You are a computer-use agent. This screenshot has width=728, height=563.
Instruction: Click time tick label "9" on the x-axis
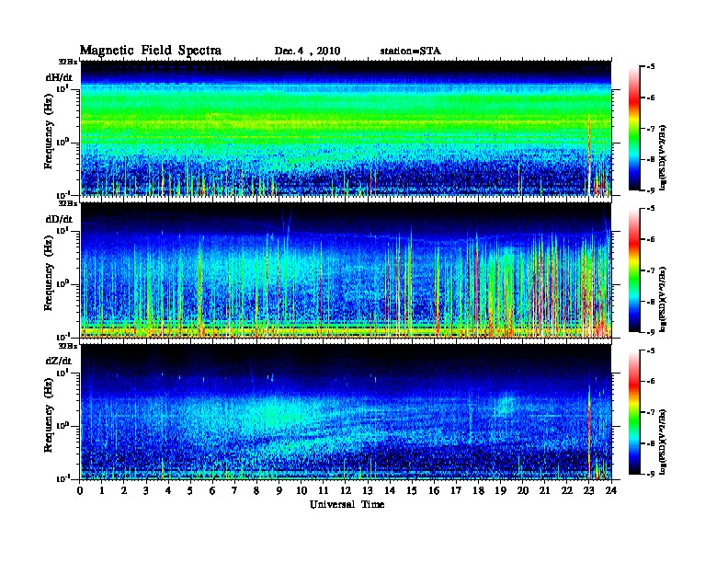click(279, 490)
